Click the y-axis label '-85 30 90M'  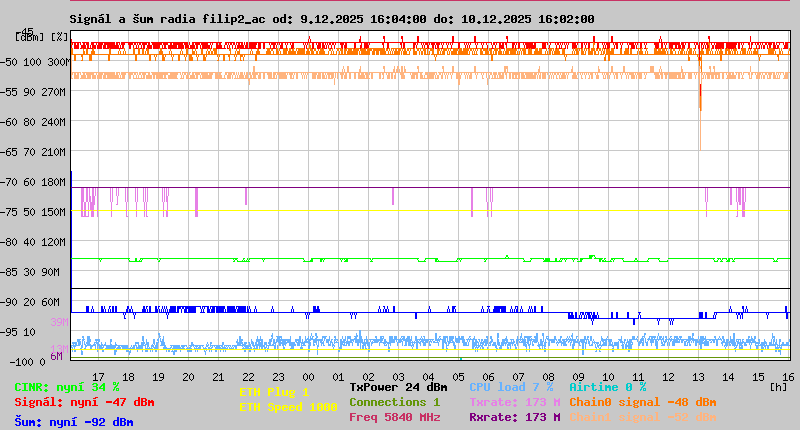30,272
